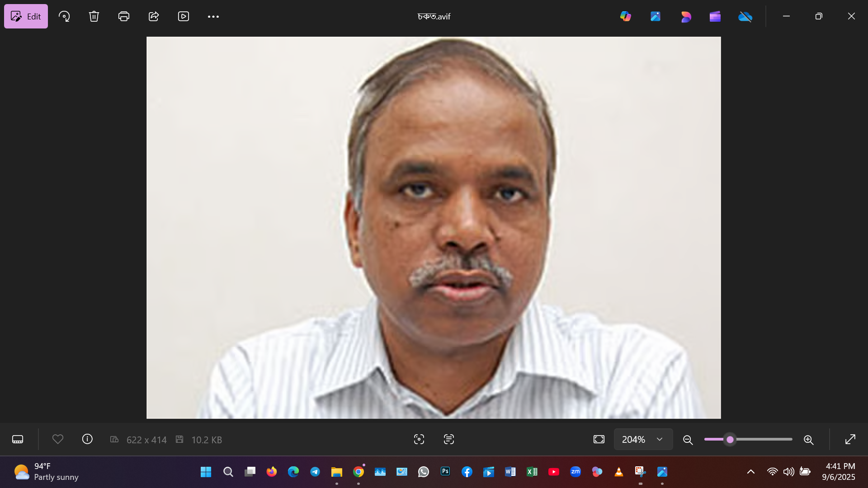Open the Wi-Fi network settings
The image size is (868, 488).
coord(772,472)
